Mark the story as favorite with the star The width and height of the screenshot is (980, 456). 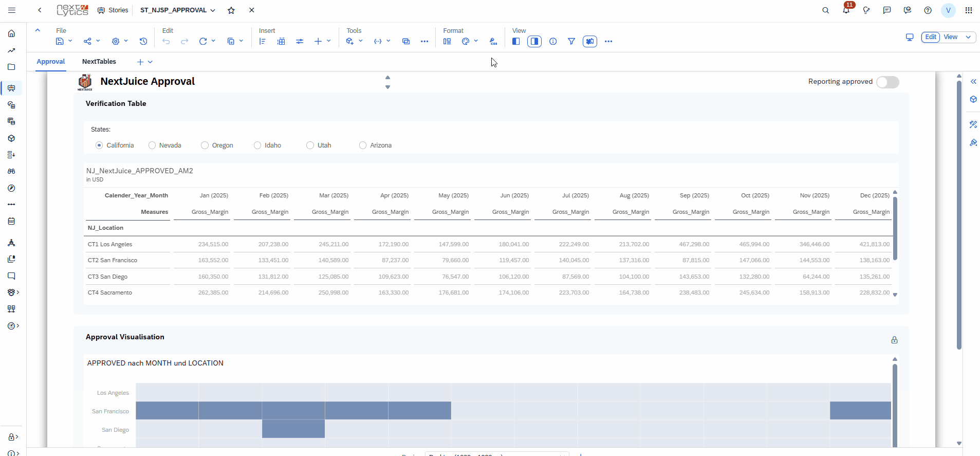pyautogui.click(x=231, y=10)
